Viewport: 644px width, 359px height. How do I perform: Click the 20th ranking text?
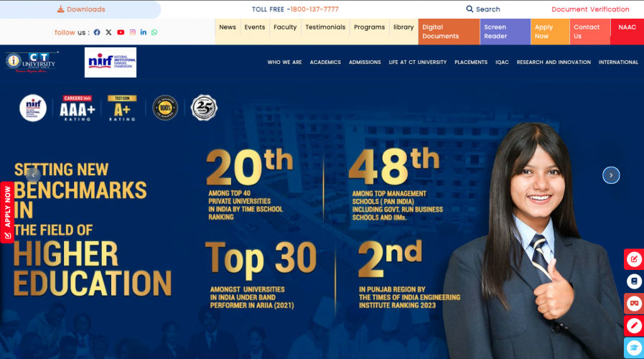coord(249,167)
